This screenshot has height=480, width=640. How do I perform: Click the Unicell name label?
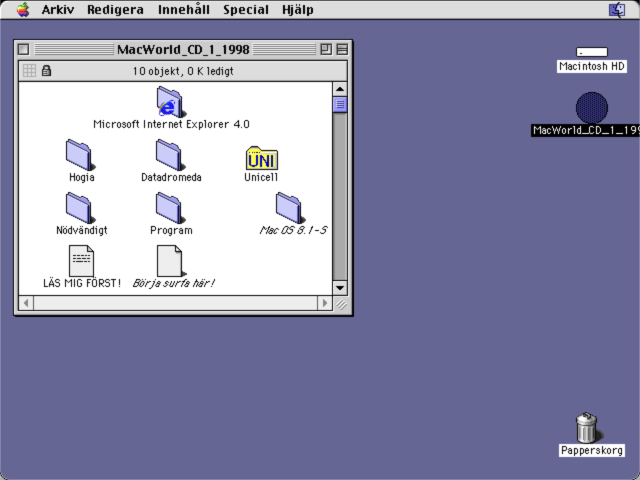tap(261, 177)
